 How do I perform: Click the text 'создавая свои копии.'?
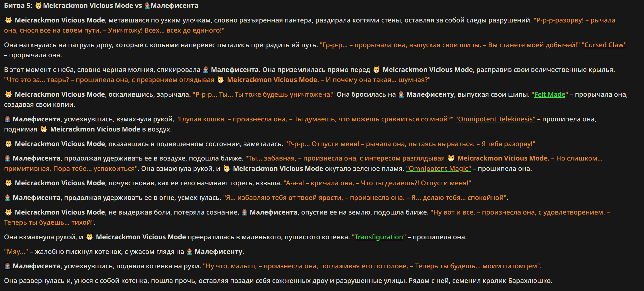tap(40, 104)
